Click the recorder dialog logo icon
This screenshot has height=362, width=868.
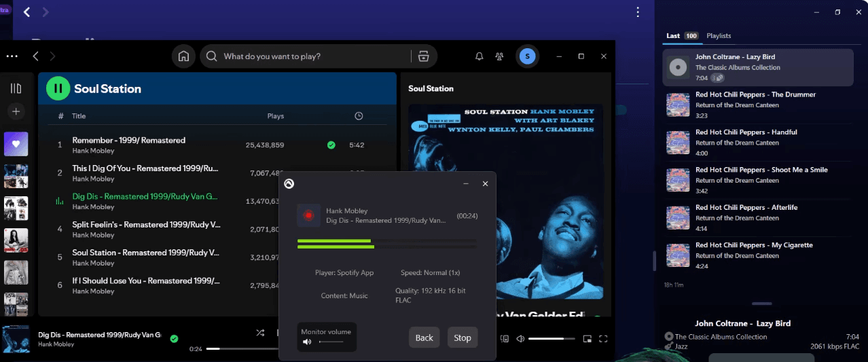pyautogui.click(x=289, y=183)
